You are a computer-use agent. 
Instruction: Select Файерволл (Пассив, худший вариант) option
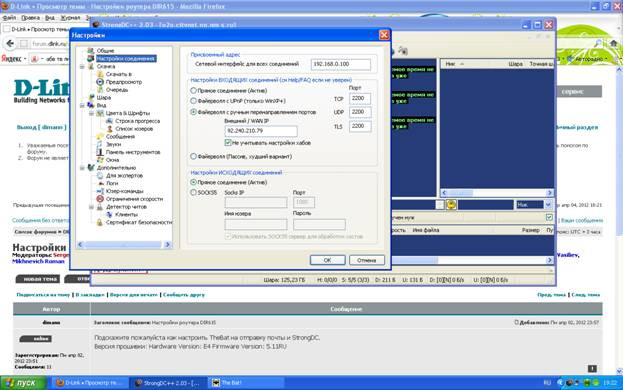pos(193,156)
